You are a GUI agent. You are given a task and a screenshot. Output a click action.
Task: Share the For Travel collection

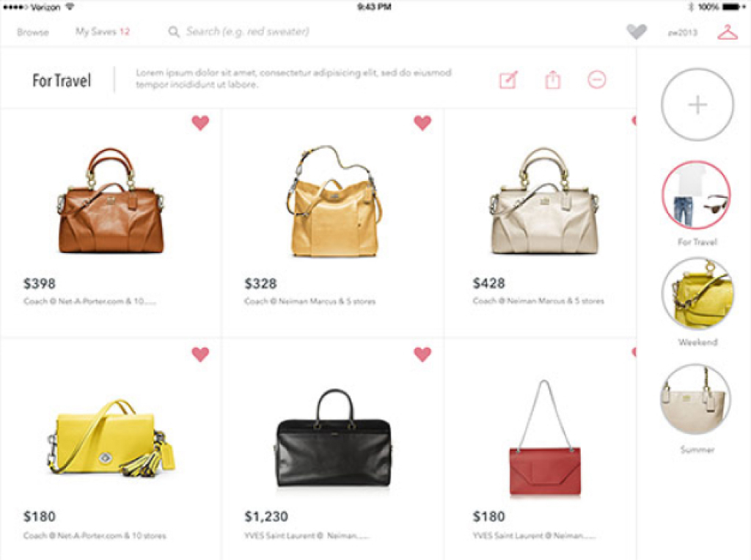[552, 79]
